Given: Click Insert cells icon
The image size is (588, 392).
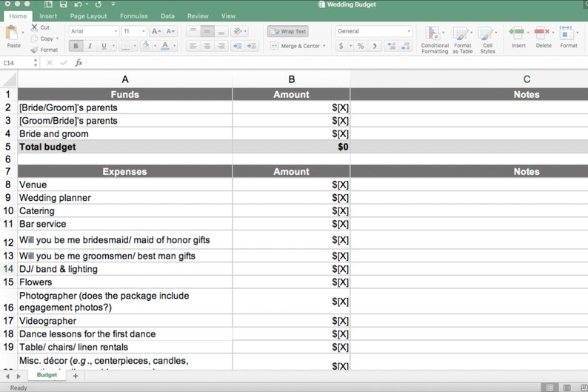Looking at the screenshot, I should coord(517,33).
